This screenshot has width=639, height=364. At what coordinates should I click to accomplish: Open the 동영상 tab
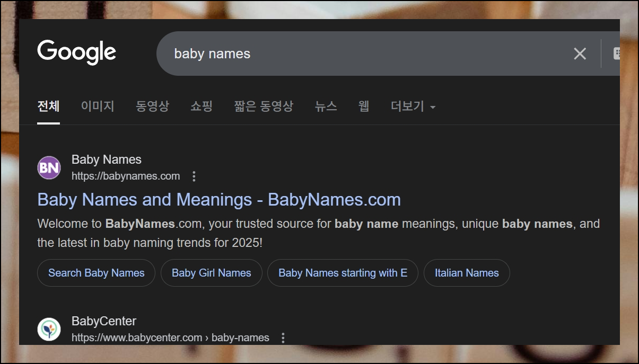[x=152, y=106]
